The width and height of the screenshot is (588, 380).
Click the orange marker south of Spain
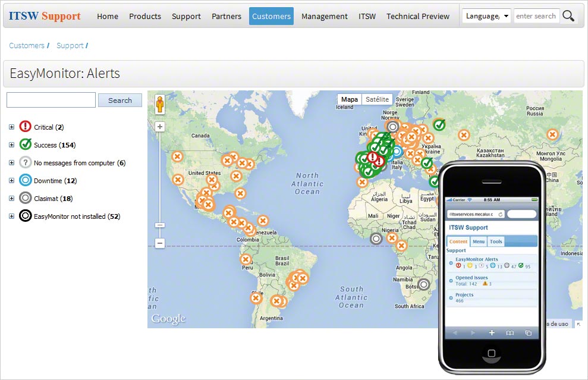(362, 183)
